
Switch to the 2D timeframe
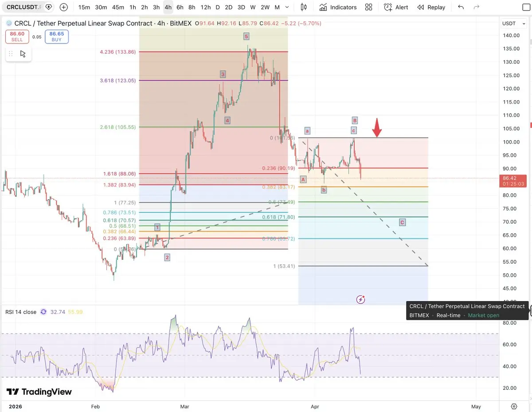tap(228, 7)
